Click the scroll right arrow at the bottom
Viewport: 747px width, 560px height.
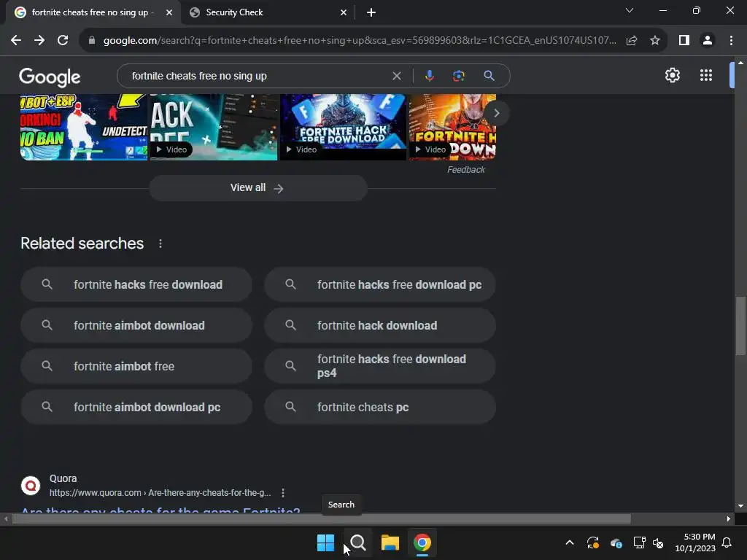click(729, 518)
